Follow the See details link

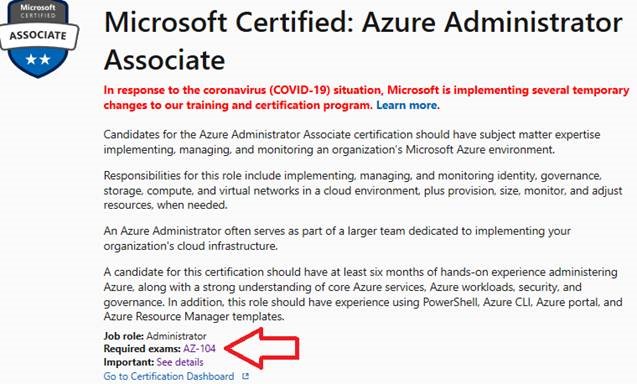[180, 362]
